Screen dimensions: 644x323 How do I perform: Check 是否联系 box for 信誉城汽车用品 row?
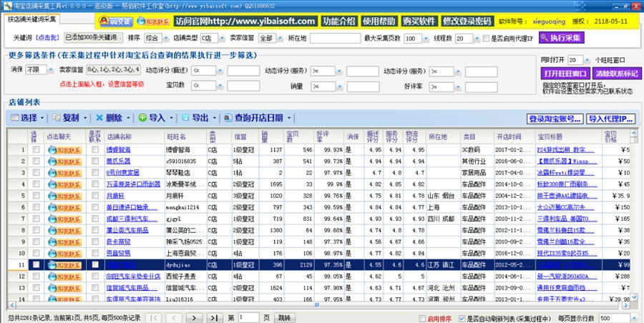pos(95,288)
